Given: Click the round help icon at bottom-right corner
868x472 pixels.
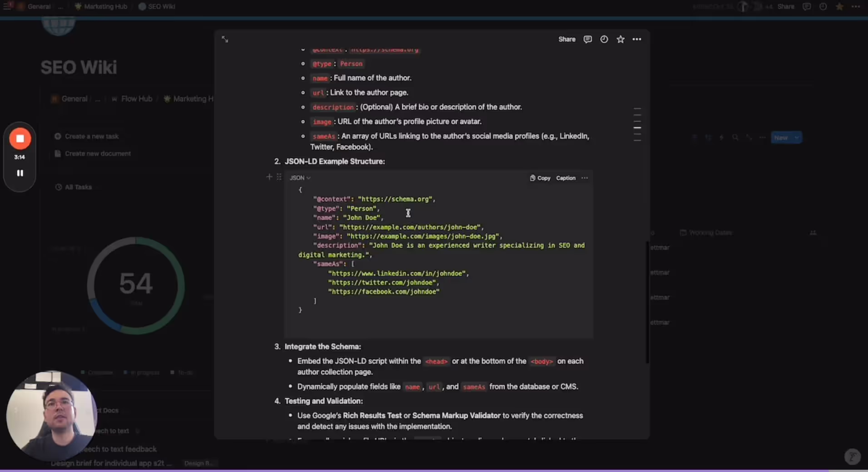Looking at the screenshot, I should 852,457.
